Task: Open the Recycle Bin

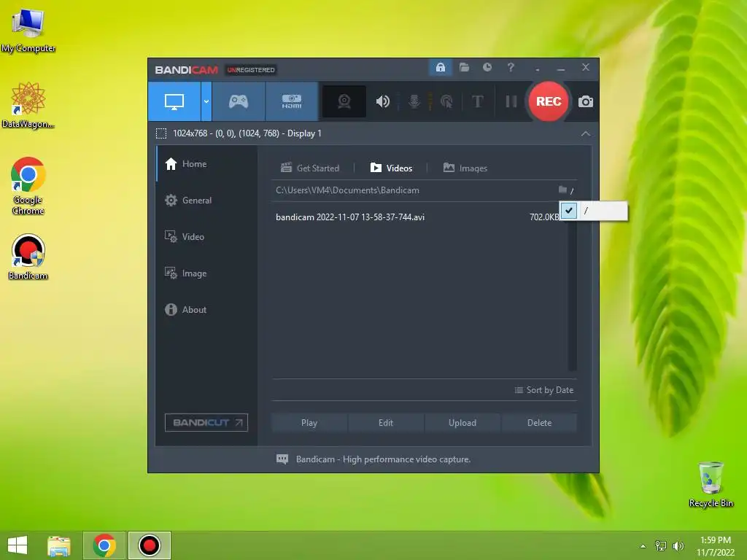Action: [711, 484]
